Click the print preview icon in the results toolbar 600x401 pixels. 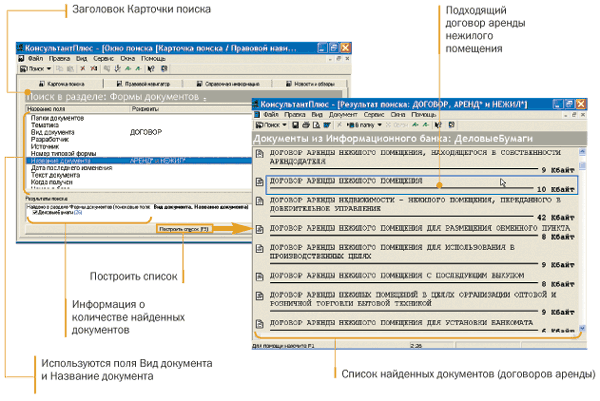(316, 125)
